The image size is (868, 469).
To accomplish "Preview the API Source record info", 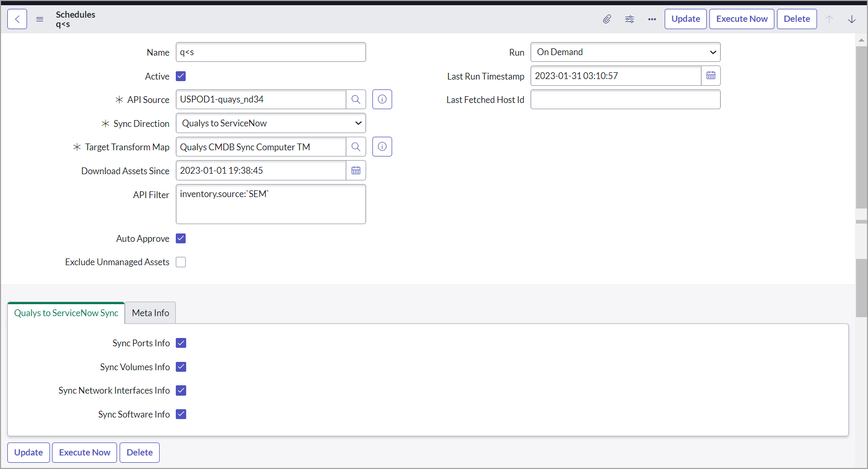I will (382, 99).
